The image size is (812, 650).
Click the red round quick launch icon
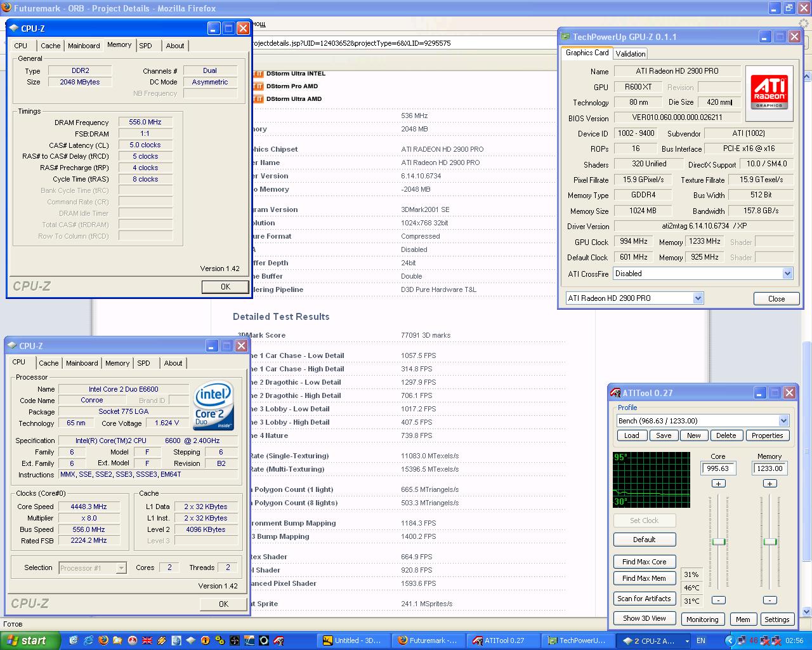click(133, 640)
